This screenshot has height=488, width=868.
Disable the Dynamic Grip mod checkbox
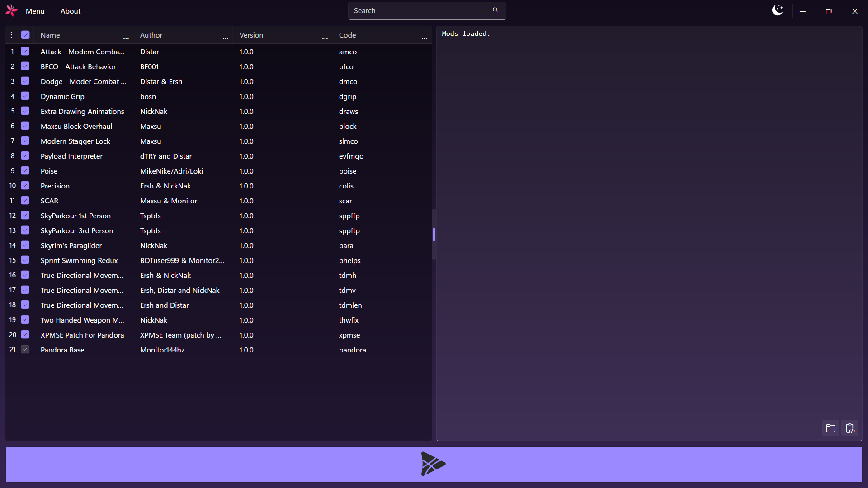[25, 96]
